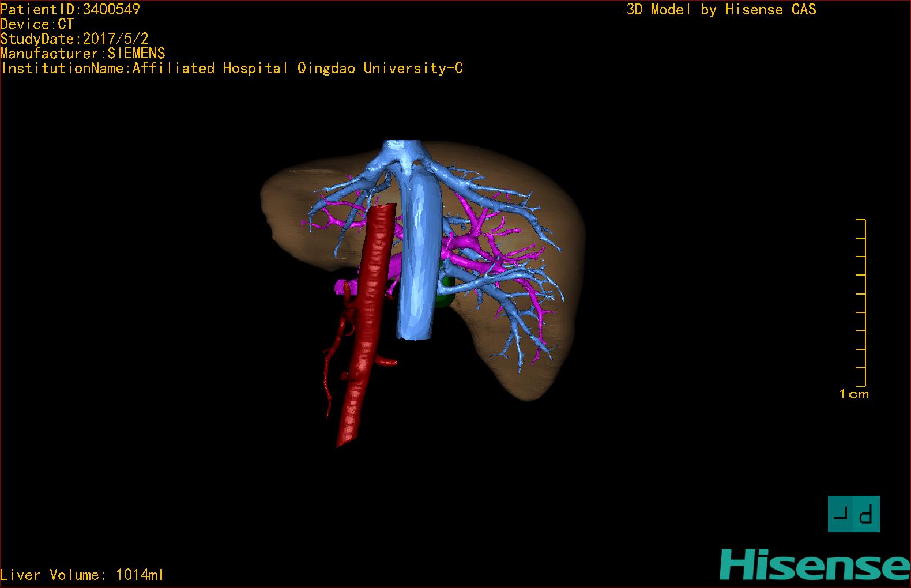The height and width of the screenshot is (588, 911).
Task: Click the green gallbladder structure
Action: [447, 287]
